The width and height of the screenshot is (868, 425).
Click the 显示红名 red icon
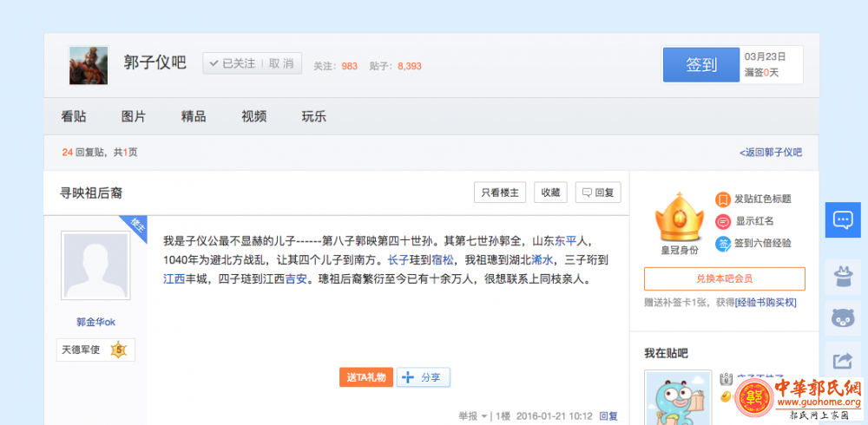point(722,221)
